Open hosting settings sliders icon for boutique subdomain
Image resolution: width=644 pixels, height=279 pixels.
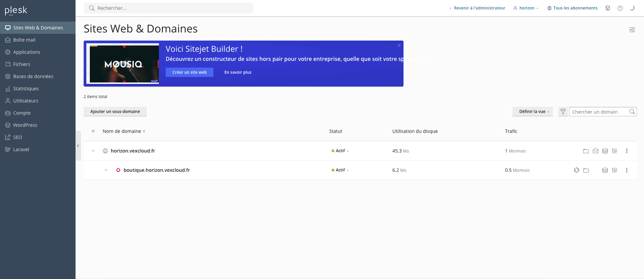(614, 170)
